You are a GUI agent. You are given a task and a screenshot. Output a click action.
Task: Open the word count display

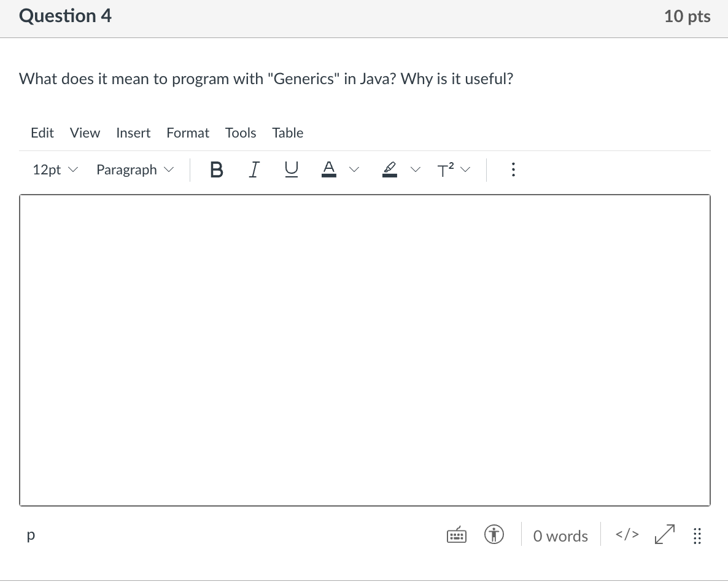coord(560,535)
